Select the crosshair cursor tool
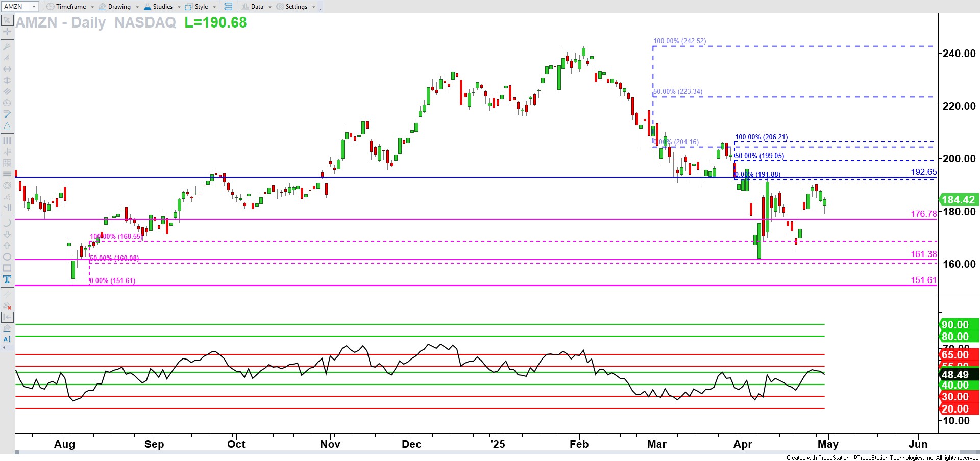The height and width of the screenshot is (461, 980). (x=7, y=32)
